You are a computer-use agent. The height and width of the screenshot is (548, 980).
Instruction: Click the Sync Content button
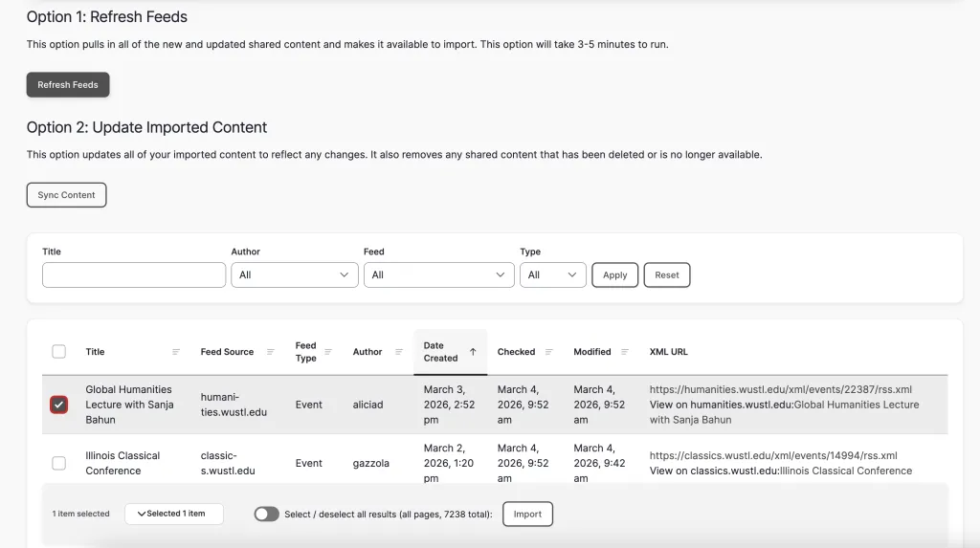point(66,195)
